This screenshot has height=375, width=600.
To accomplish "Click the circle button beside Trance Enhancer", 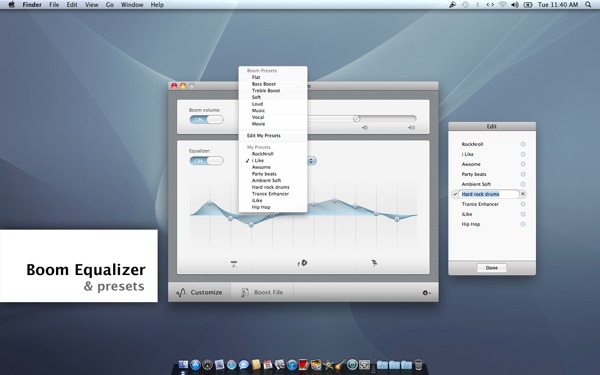I will tap(523, 204).
